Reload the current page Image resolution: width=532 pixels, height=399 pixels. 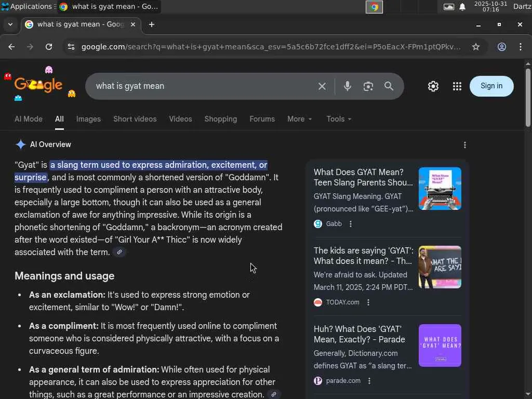point(49,47)
